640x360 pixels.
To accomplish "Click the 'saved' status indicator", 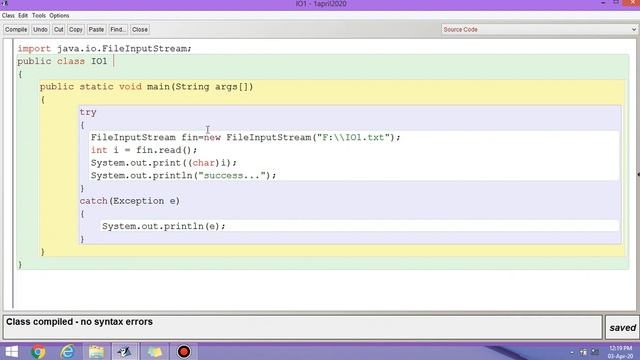I will tap(622, 327).
